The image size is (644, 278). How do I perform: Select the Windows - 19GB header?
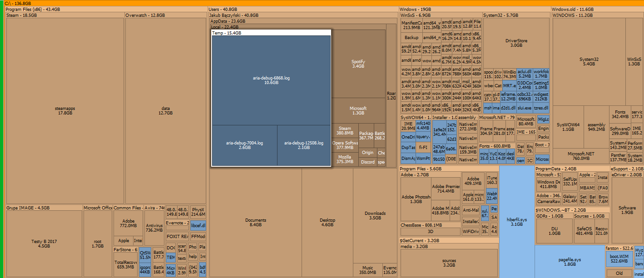point(475,9)
